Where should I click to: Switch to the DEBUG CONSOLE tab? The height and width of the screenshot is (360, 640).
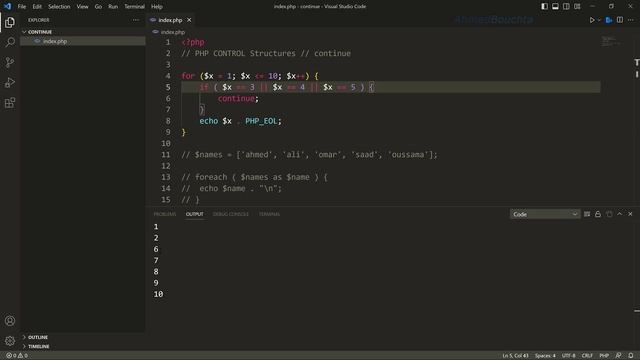pyautogui.click(x=231, y=214)
